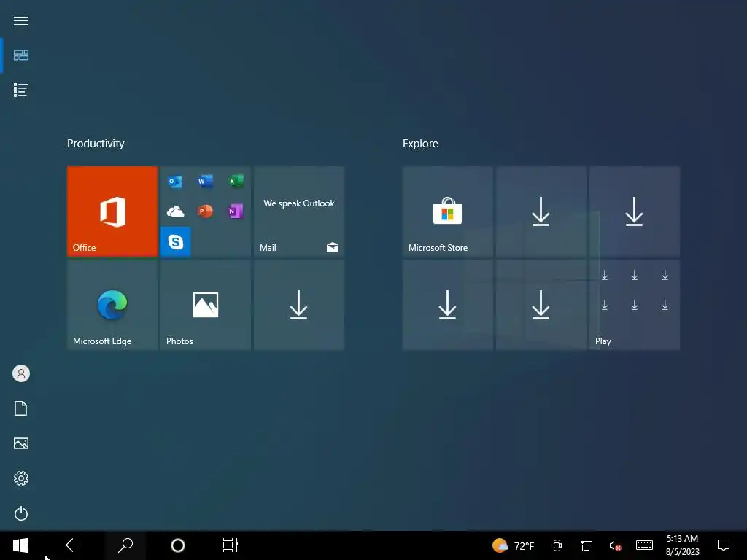Click the Explore group header
Screen dimensions: 747x560
pos(420,144)
